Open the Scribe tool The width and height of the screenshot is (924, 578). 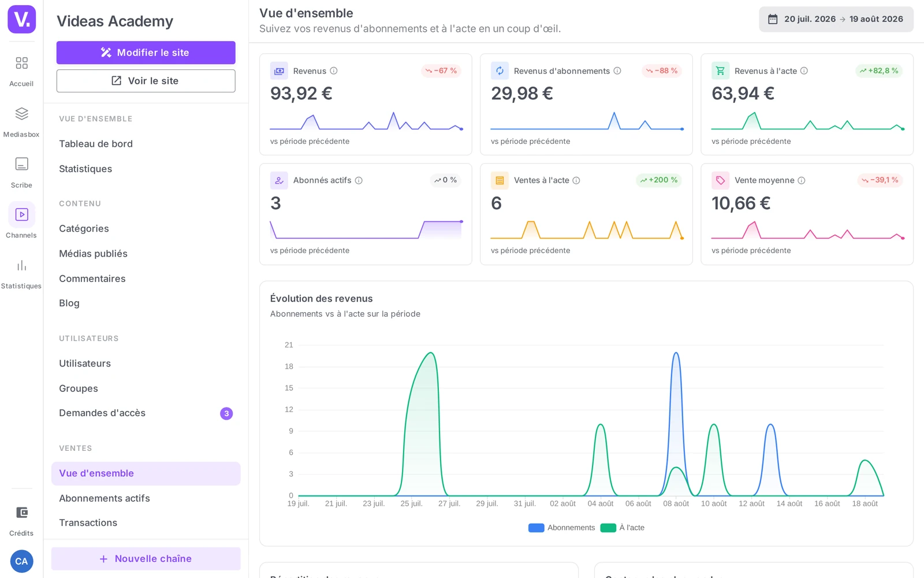tap(21, 172)
